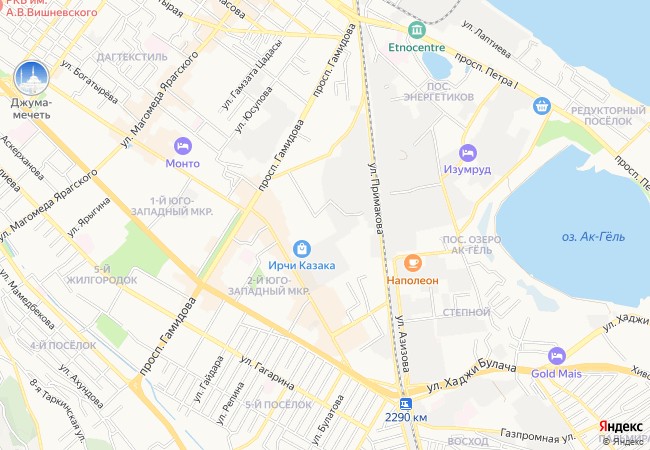
Task: Select the оз. Ак-Гёль lake label
Action: pyautogui.click(x=593, y=237)
